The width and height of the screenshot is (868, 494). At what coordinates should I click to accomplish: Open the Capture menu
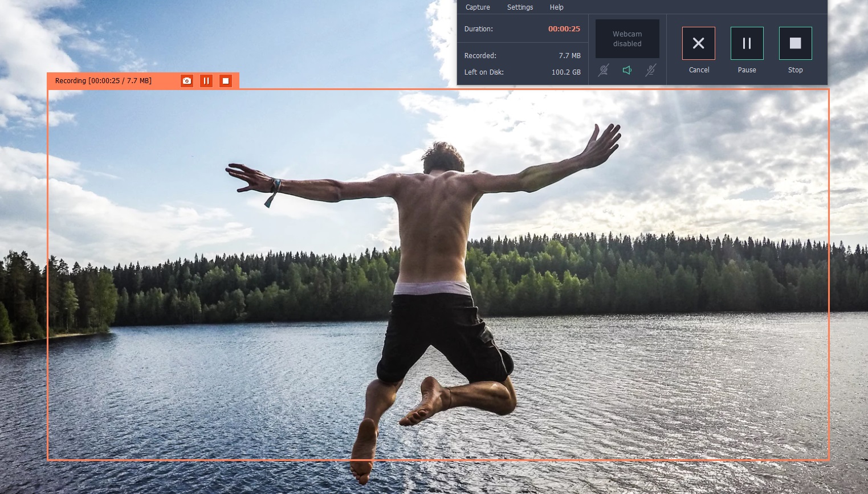pyautogui.click(x=478, y=7)
